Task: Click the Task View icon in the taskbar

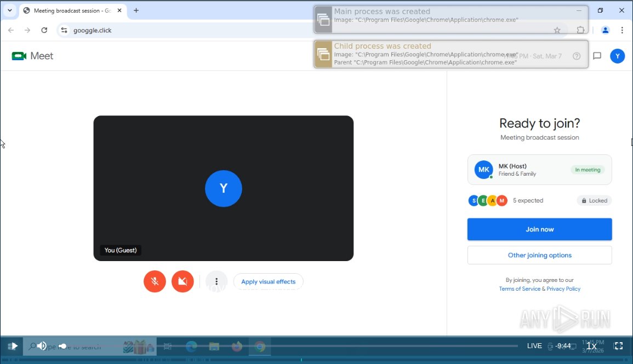Action: click(x=168, y=346)
